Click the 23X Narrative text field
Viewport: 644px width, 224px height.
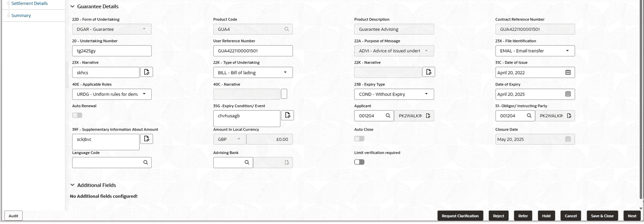tap(106, 72)
